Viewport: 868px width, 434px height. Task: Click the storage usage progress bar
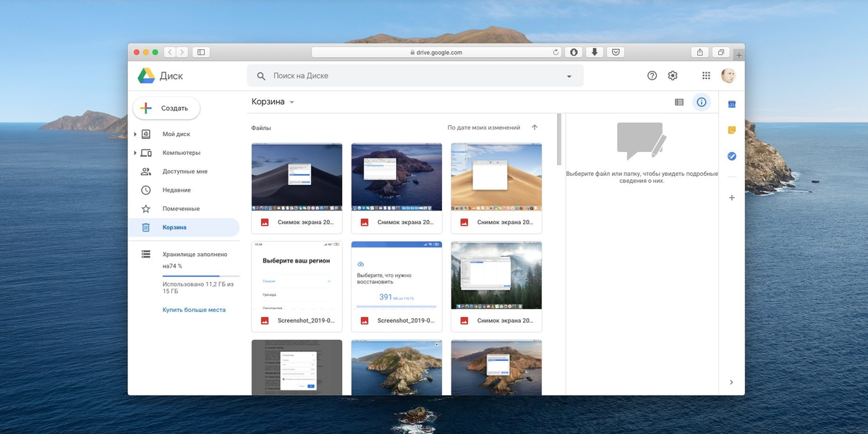click(201, 276)
